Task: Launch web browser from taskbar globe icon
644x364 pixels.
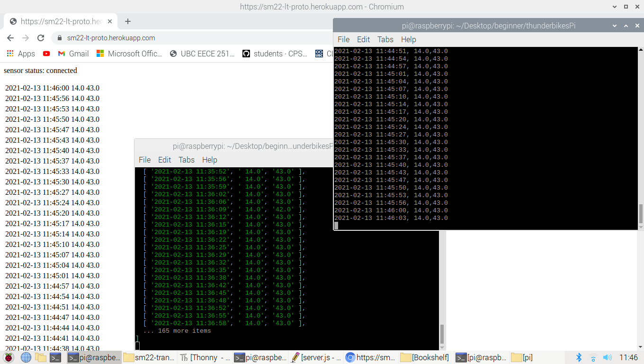Action: [26, 357]
